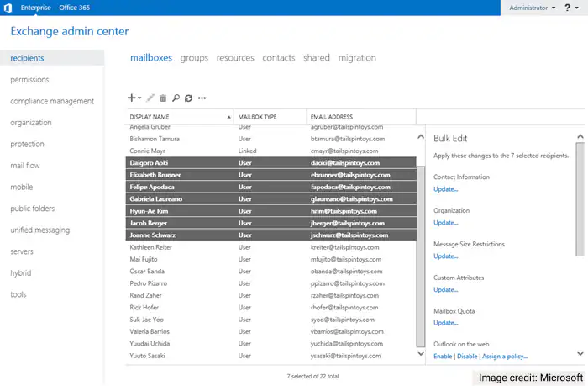Navigate to hybrid section
Viewport: 588px width, 386px height.
(x=21, y=273)
